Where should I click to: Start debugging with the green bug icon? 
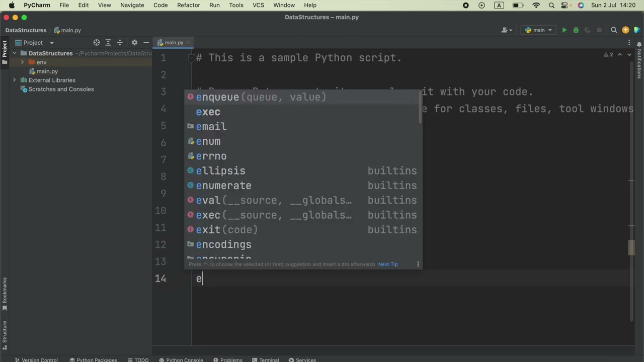(x=576, y=30)
